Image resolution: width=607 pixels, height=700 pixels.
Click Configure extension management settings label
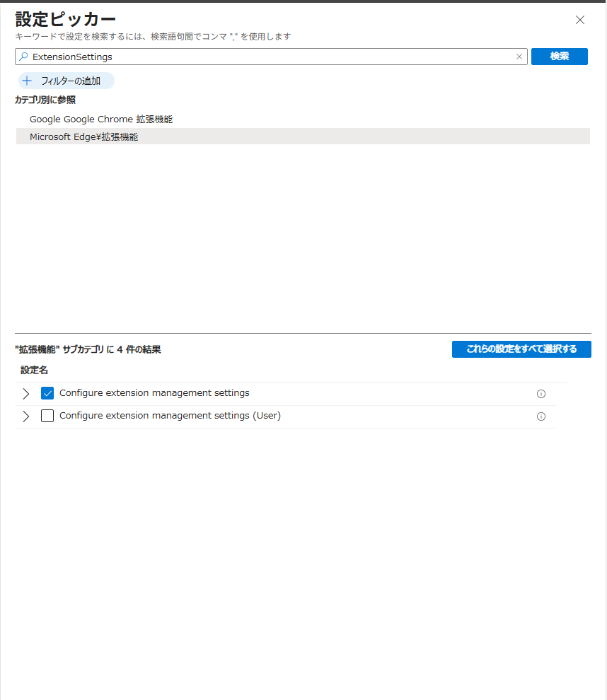154,393
